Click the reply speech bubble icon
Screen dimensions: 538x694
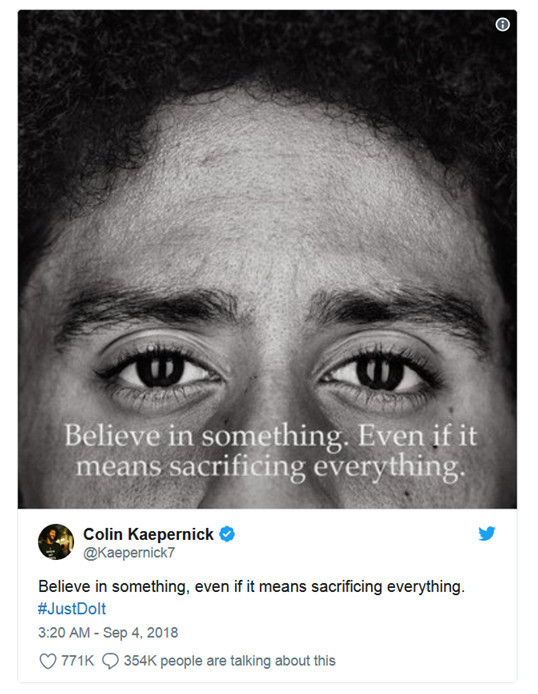110,661
